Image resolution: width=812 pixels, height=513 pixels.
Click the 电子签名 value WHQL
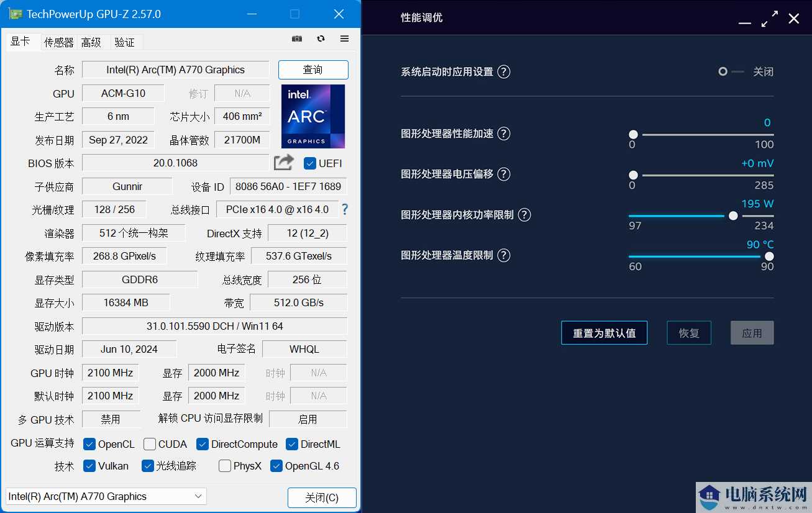[x=304, y=349]
